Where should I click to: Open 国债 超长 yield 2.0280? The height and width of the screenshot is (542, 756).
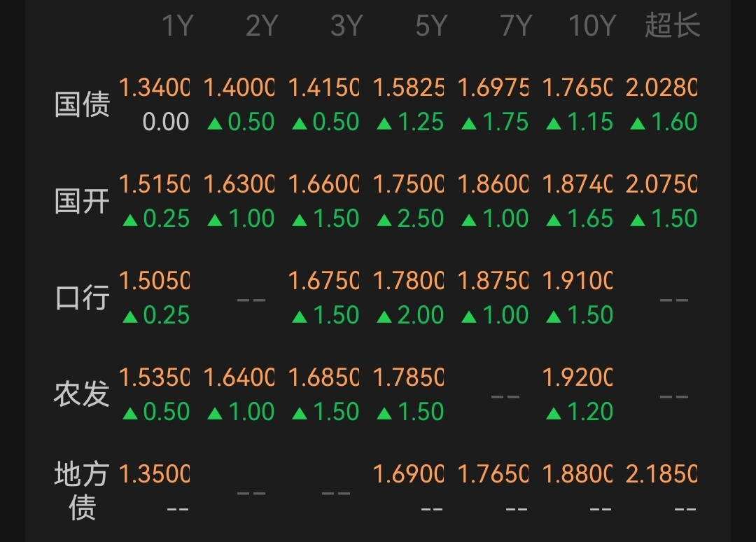[661, 88]
